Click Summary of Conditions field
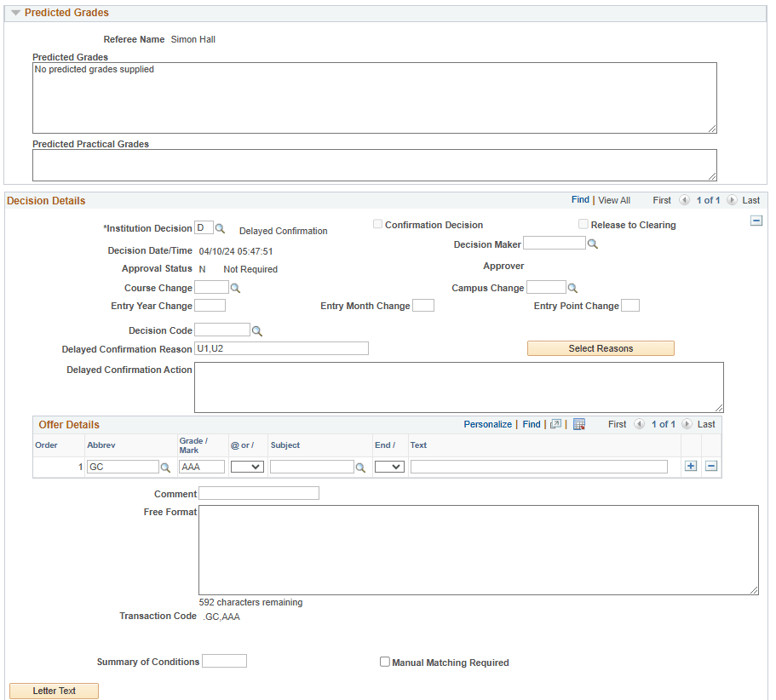This screenshot has width=776, height=700. (x=224, y=661)
